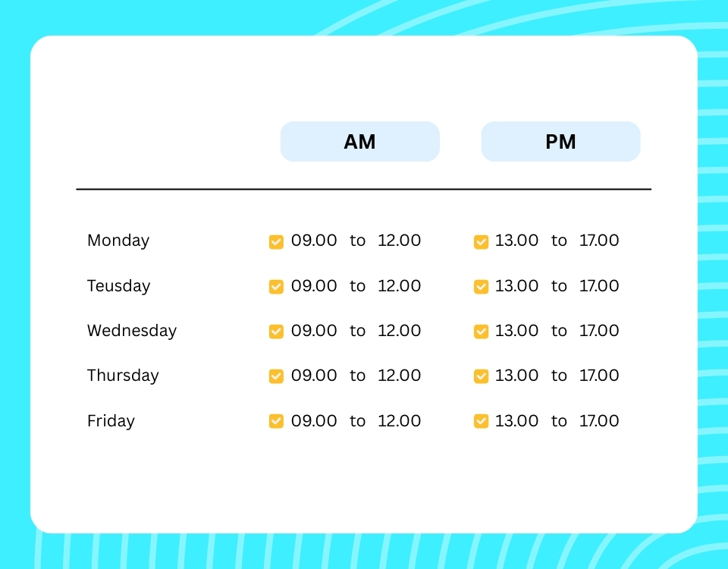Click the Friday day label
The width and height of the screenshot is (728, 569).
(x=111, y=421)
